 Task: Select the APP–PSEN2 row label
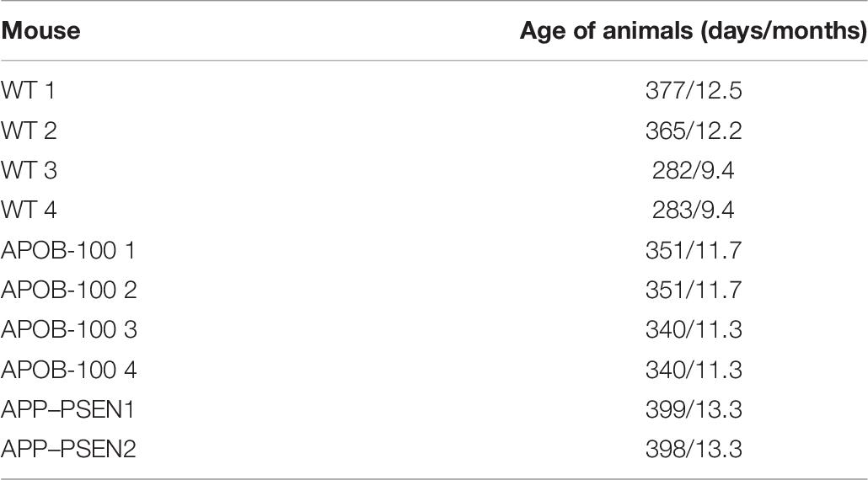tap(68, 450)
